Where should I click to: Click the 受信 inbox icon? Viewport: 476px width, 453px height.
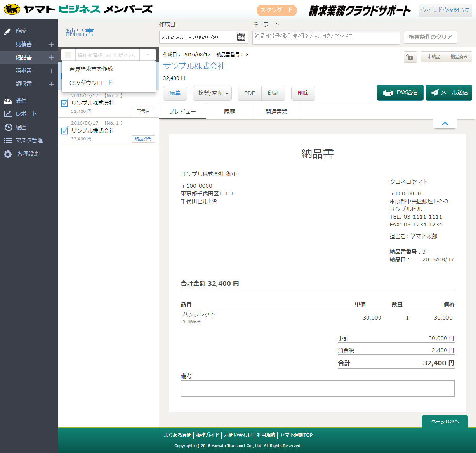8,101
